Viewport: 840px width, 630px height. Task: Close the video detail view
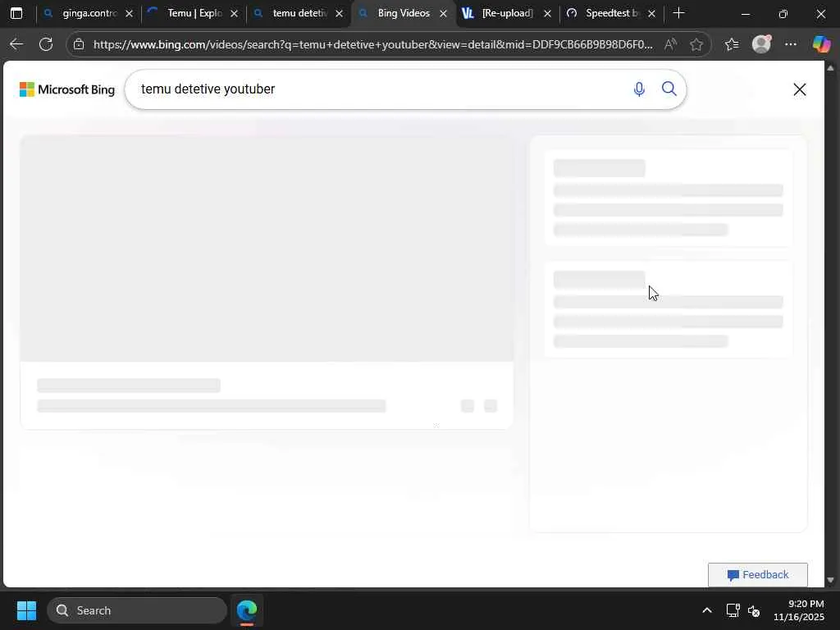click(799, 89)
